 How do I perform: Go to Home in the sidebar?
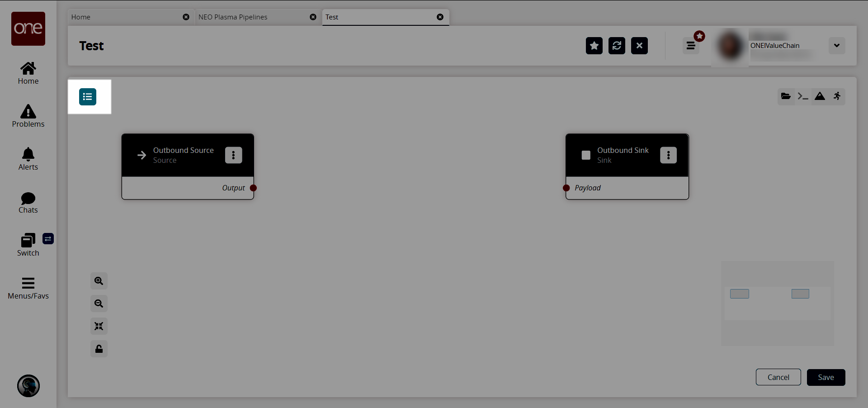(x=28, y=73)
